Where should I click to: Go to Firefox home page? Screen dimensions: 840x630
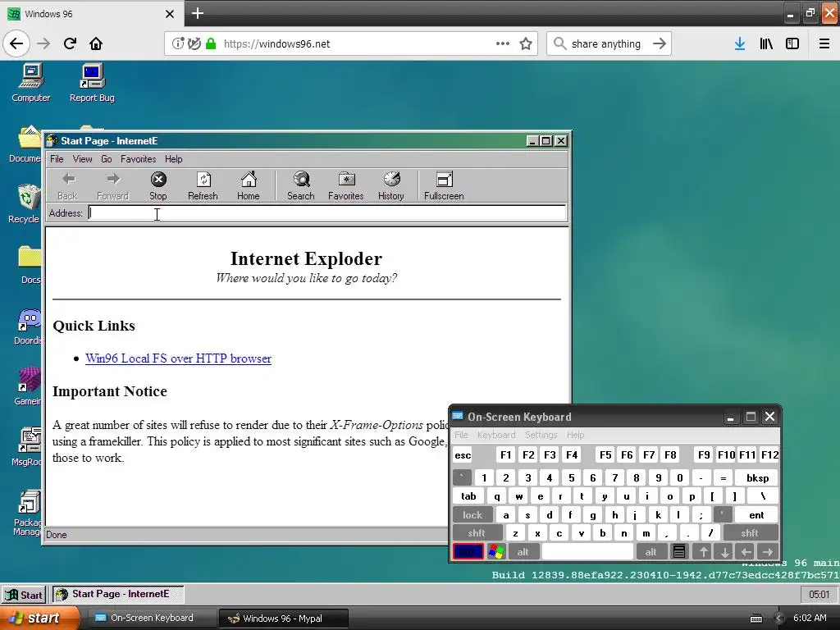96,43
